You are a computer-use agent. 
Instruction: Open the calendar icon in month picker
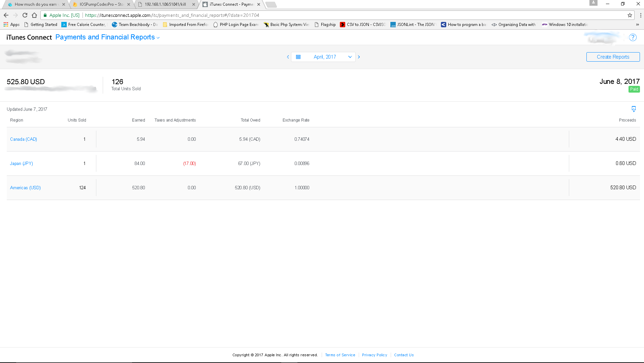click(x=298, y=57)
